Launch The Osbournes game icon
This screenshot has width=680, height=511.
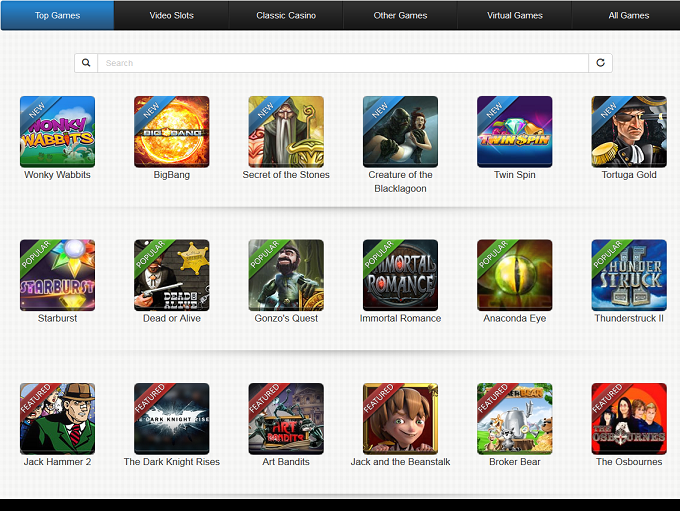pyautogui.click(x=629, y=419)
